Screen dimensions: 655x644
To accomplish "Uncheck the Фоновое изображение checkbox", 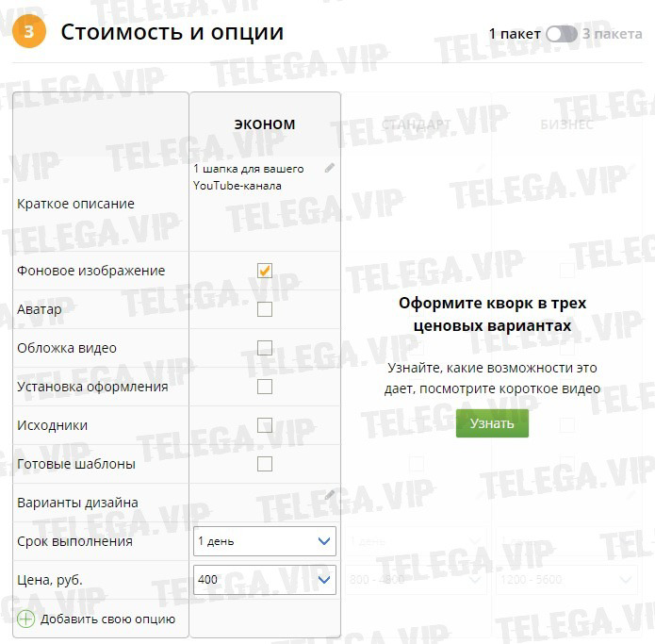I will point(265,271).
